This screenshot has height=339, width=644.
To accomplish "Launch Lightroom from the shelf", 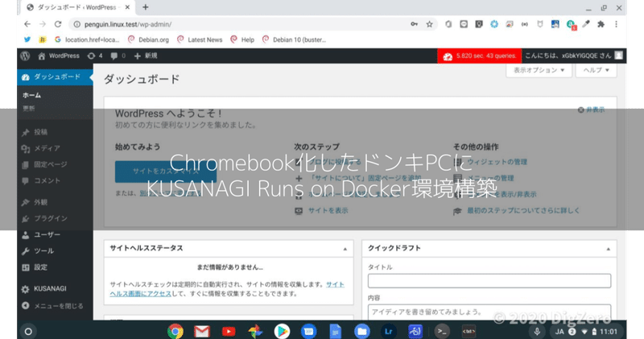I will pyautogui.click(x=389, y=331).
